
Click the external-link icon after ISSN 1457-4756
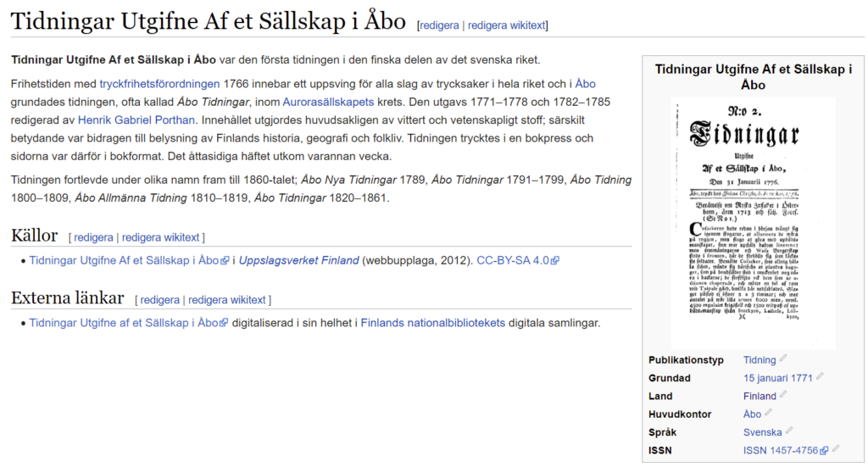pyautogui.click(x=824, y=451)
